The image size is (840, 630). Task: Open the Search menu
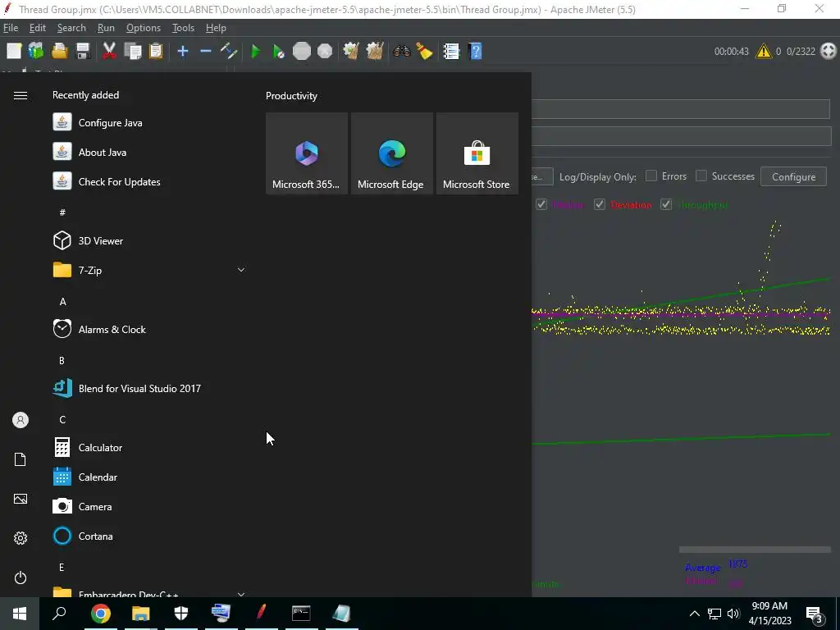[71, 28]
